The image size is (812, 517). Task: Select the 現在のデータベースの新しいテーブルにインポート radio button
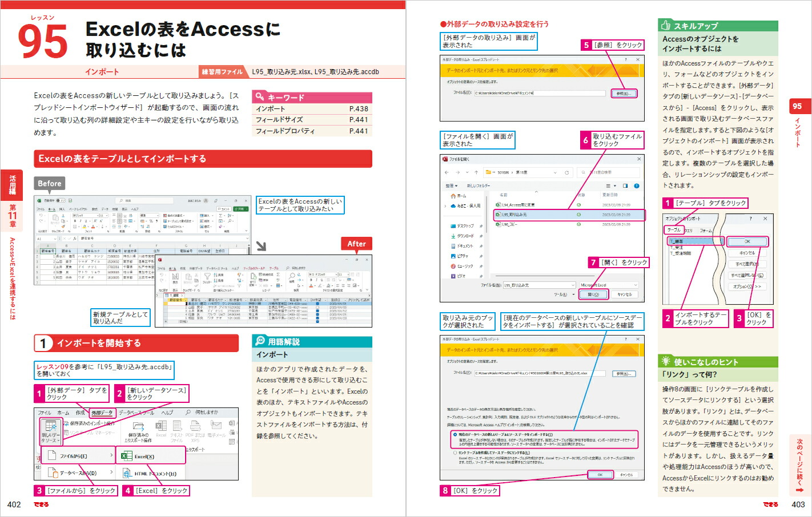[455, 434]
